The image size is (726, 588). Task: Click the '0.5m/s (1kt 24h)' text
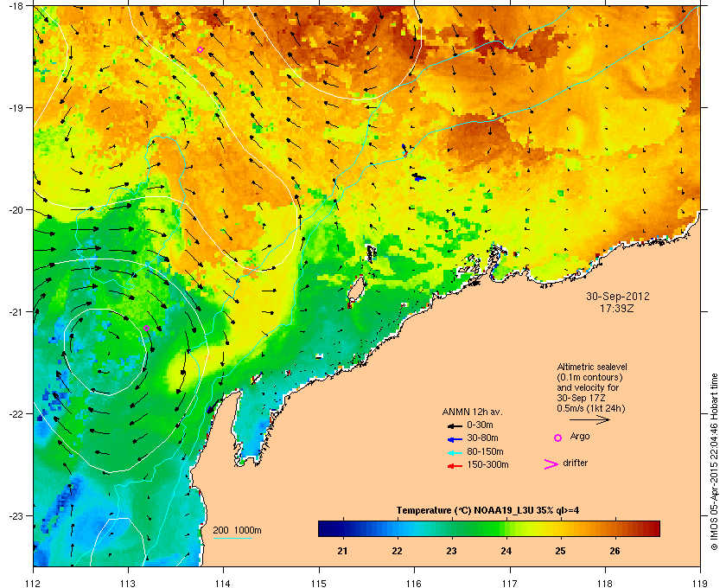click(x=591, y=409)
